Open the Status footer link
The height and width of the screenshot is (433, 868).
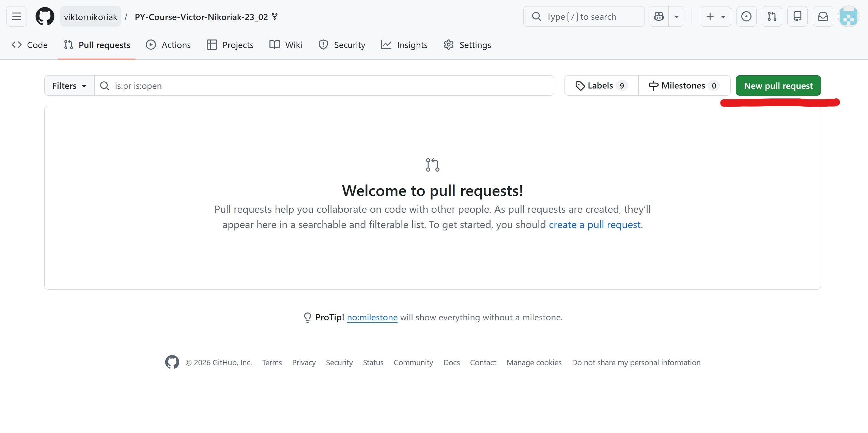[373, 363]
